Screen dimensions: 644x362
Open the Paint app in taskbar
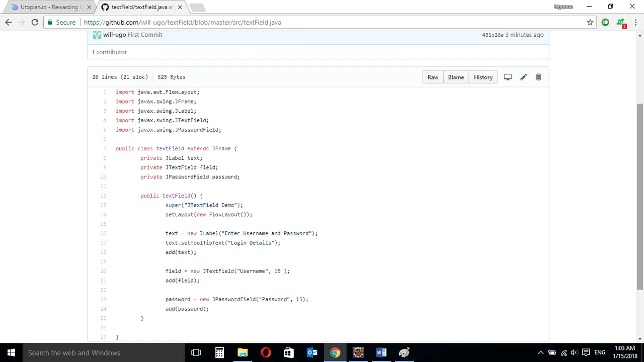(x=404, y=352)
